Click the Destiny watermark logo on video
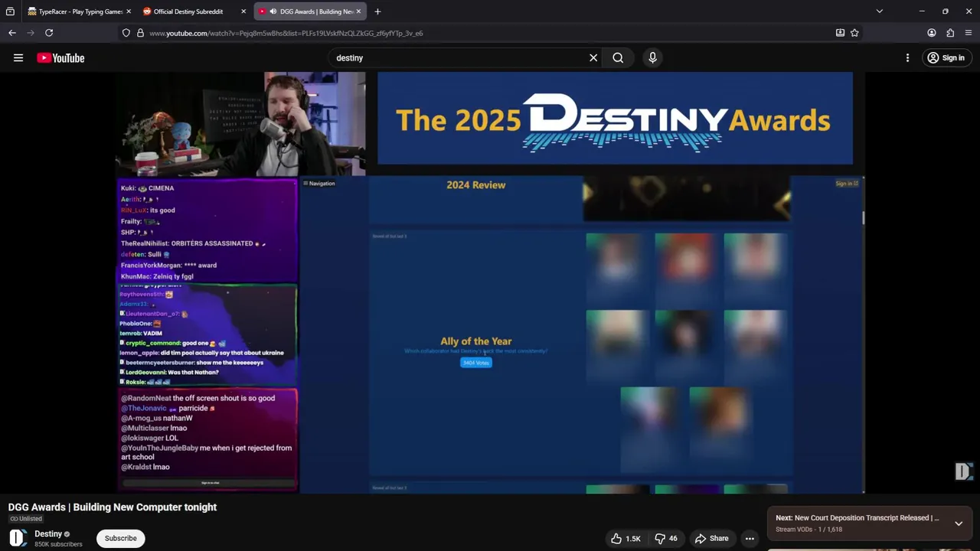Screen dimensions: 980x551 pyautogui.click(x=963, y=471)
